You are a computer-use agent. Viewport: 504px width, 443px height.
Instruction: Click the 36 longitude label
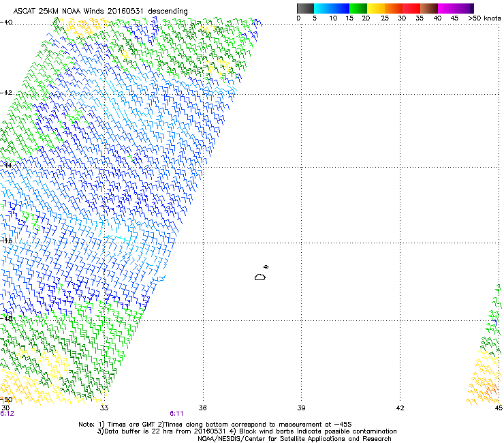(x=202, y=408)
